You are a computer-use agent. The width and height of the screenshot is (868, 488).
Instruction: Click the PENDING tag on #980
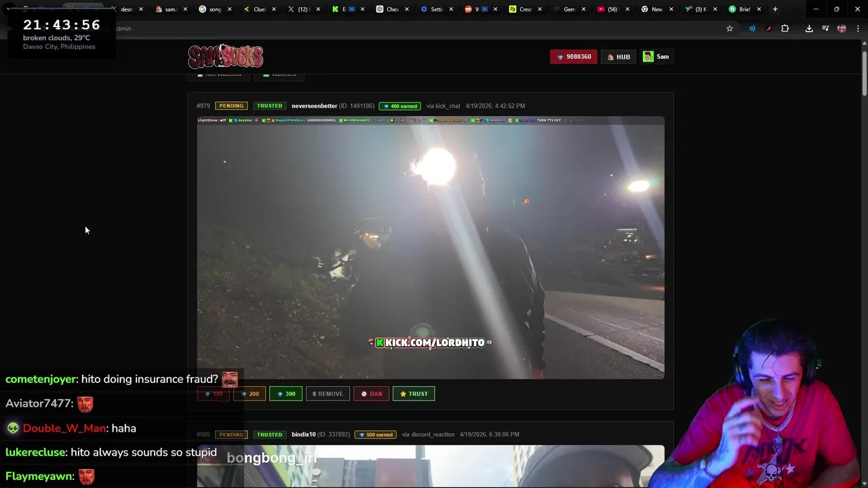click(231, 434)
